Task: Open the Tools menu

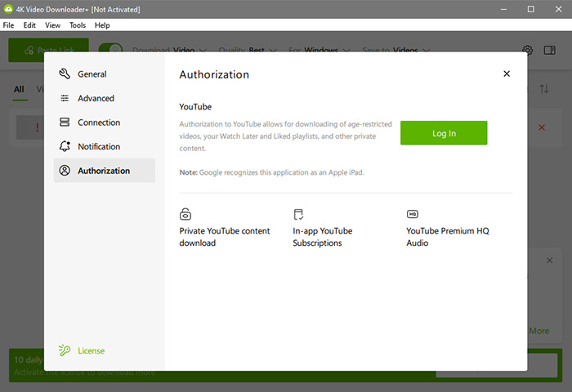Action: pyautogui.click(x=78, y=25)
